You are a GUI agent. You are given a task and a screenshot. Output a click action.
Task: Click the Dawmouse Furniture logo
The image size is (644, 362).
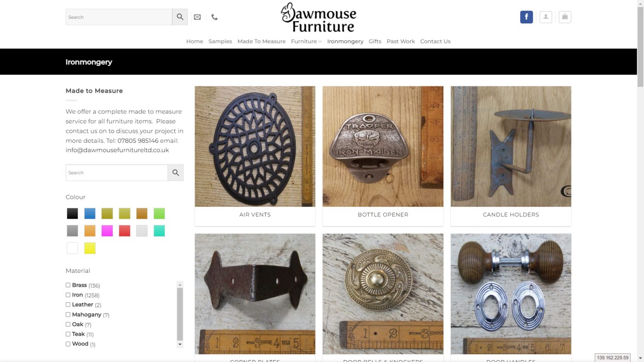(x=318, y=17)
